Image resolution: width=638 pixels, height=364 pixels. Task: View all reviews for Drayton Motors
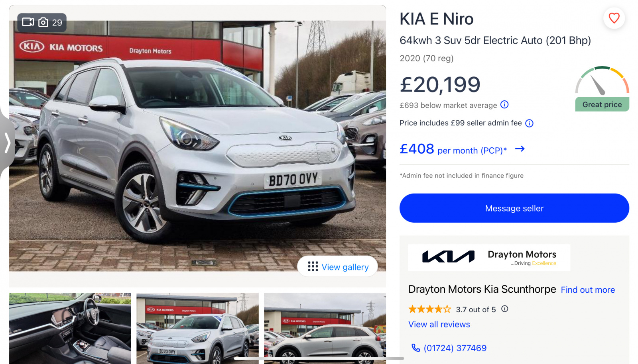tap(439, 325)
